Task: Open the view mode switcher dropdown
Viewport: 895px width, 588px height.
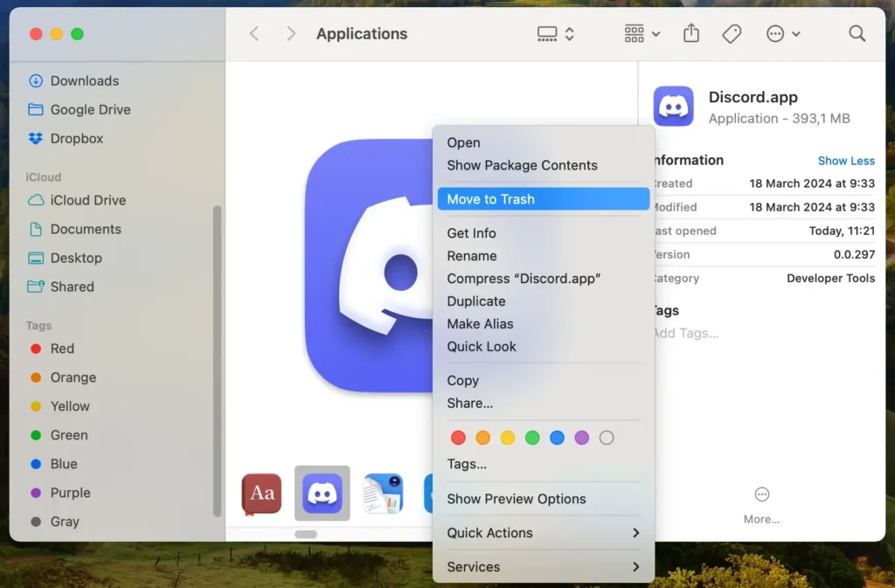Action: (555, 34)
